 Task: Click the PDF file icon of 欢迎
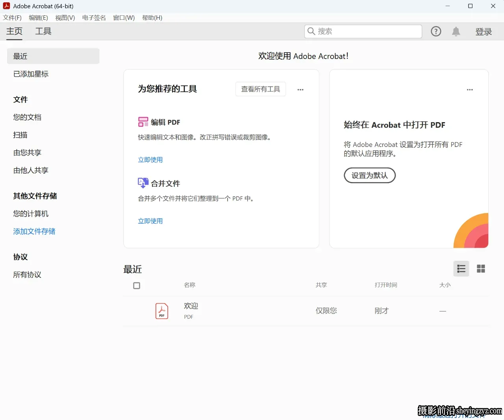click(x=162, y=311)
